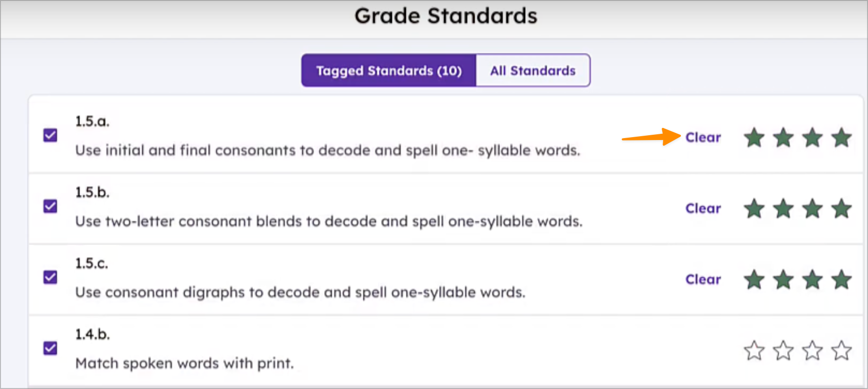Untick the 1.4.b. standard checkbox
This screenshot has width=868, height=389.
[x=50, y=348]
